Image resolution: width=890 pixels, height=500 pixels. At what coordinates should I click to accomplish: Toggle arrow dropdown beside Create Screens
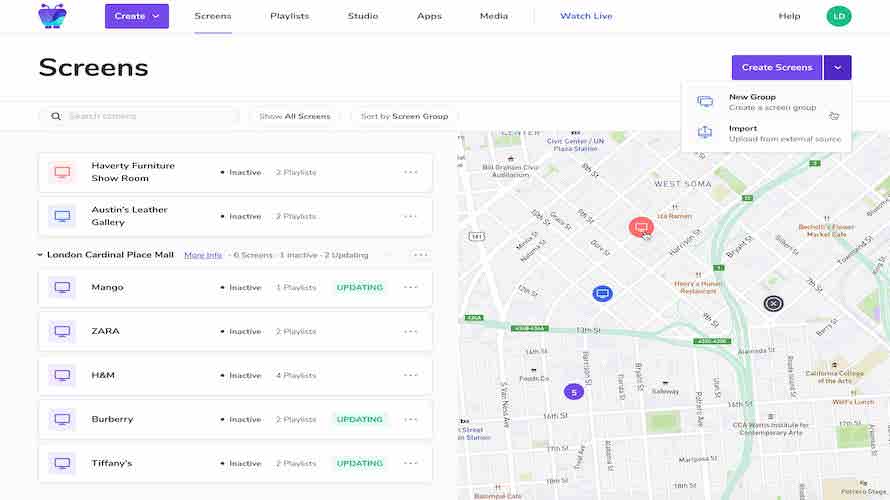tap(838, 67)
